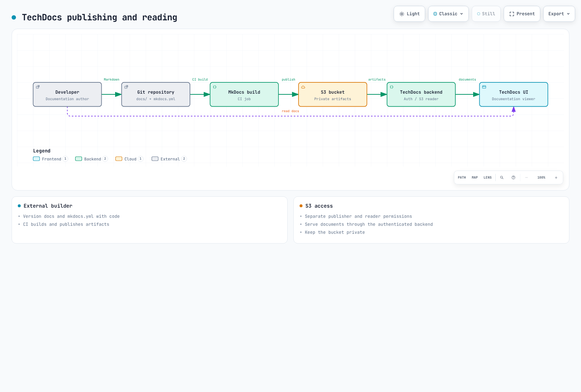Click the 'documents' edge label
581x392 pixels.
(x=467, y=79)
